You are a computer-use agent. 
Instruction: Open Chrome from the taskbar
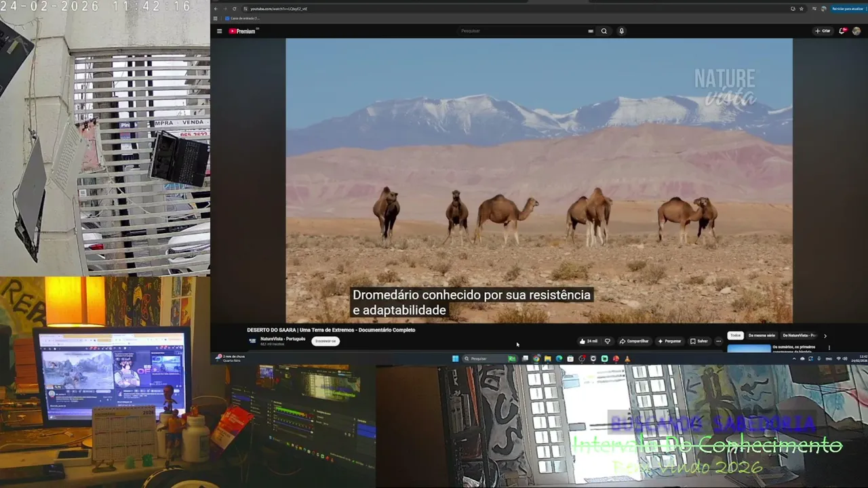click(x=536, y=359)
